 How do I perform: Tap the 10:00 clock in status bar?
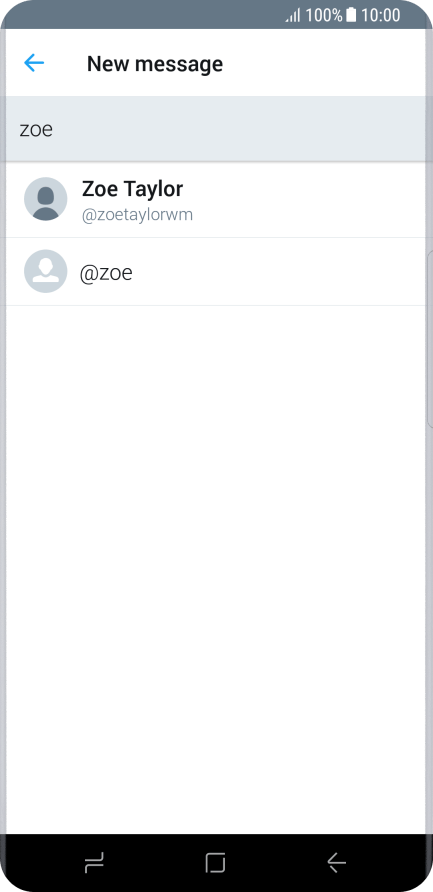coord(381,15)
